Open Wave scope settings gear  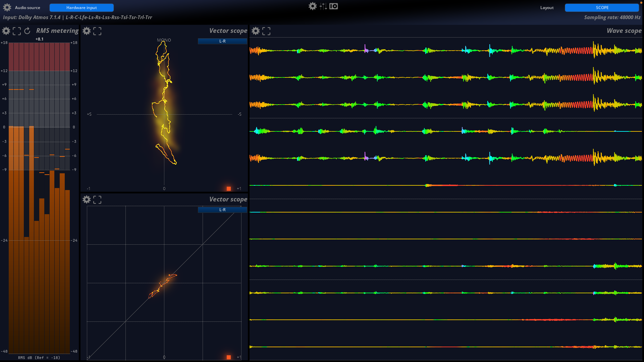point(256,31)
